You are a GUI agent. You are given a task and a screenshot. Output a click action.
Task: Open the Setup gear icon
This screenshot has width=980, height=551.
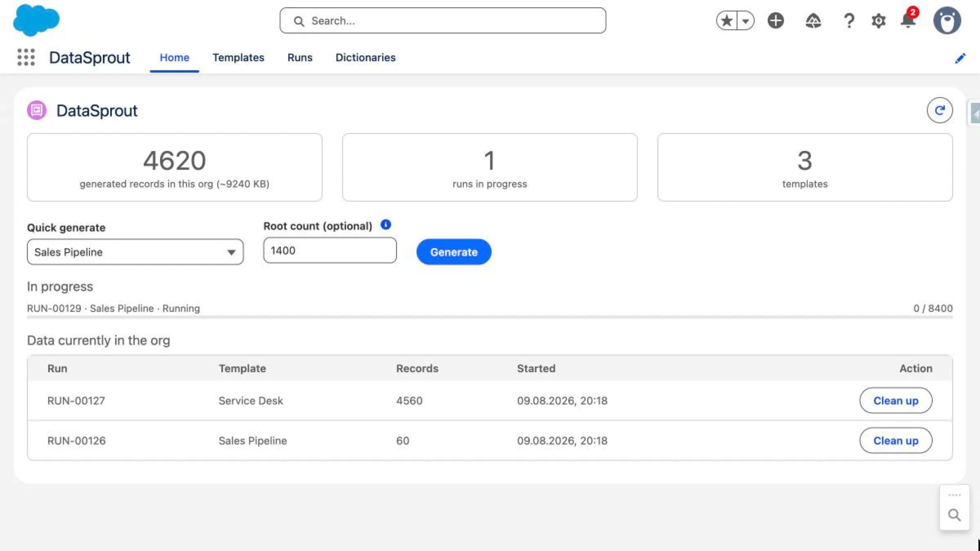coord(878,20)
